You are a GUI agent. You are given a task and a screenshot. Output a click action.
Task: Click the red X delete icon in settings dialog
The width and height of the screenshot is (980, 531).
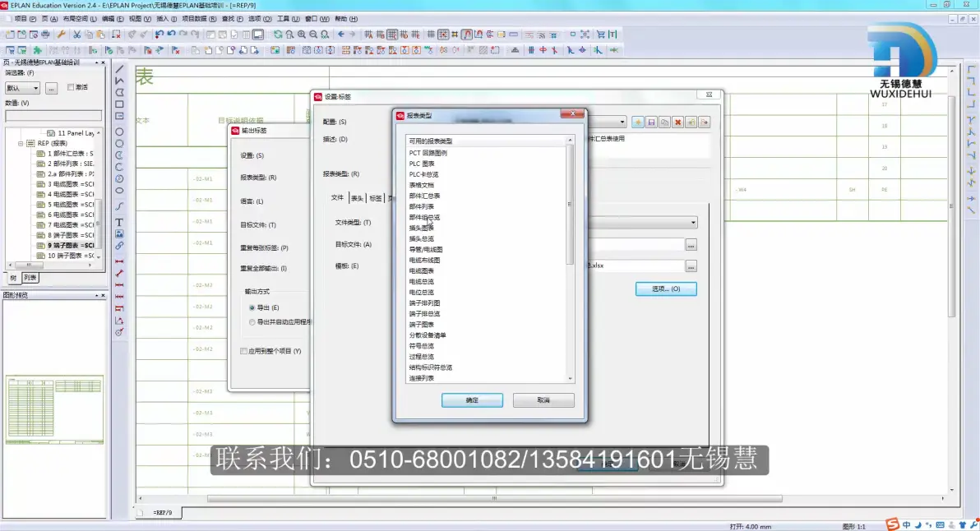(x=677, y=122)
